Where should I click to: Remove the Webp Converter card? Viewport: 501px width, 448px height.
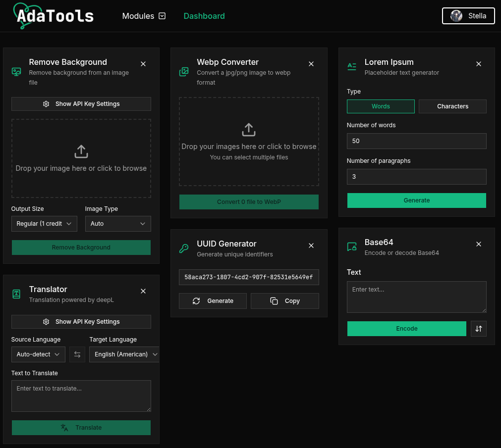coord(311,64)
